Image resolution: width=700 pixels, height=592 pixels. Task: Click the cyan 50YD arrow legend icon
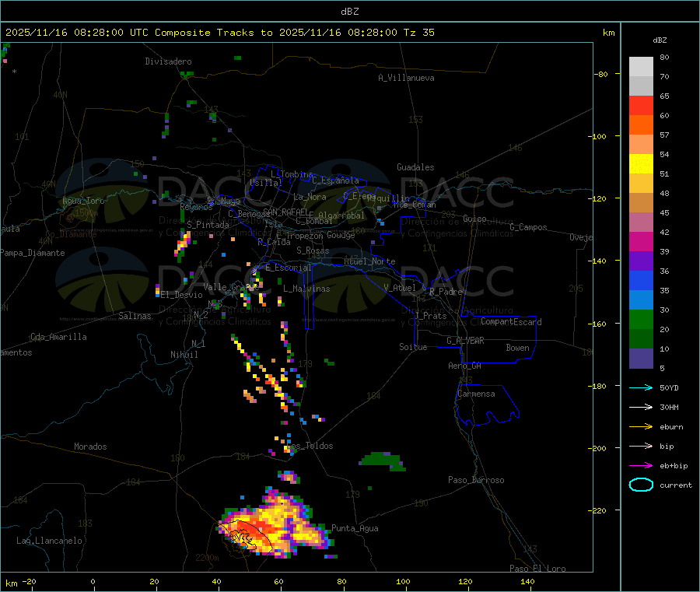[641, 387]
